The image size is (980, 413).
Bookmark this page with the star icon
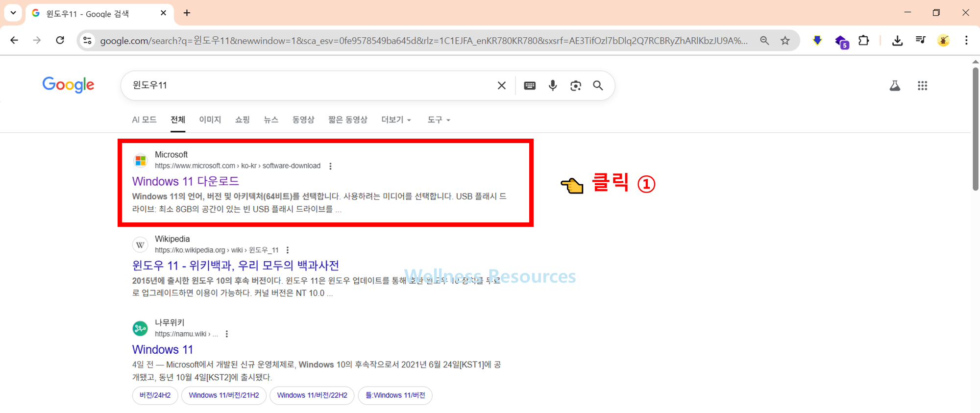click(x=785, y=41)
